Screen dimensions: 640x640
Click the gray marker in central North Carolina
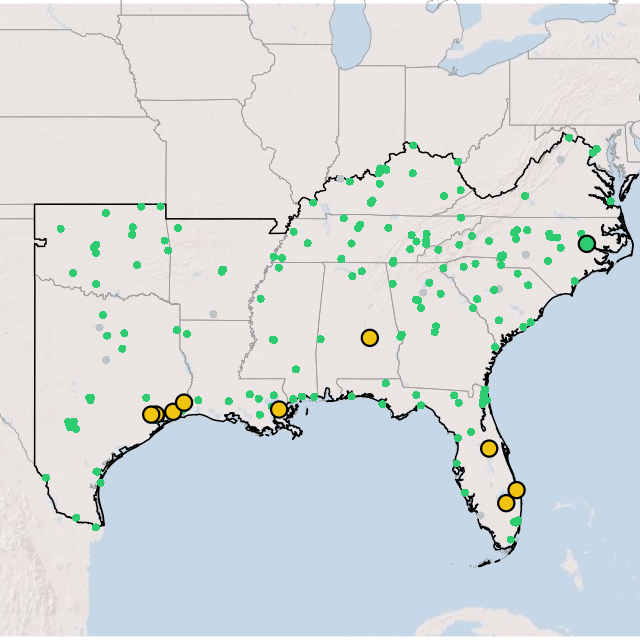click(x=526, y=255)
